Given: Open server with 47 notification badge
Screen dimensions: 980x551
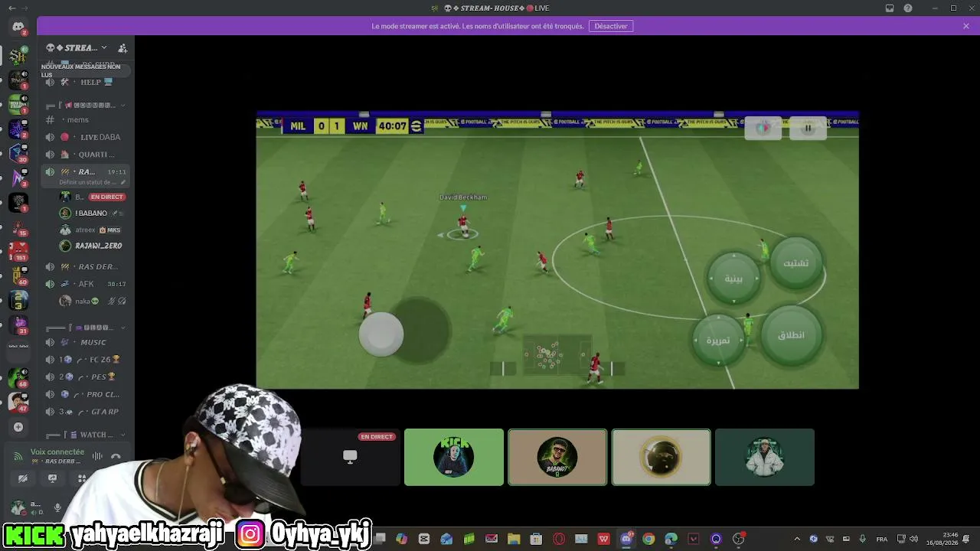Looking at the screenshot, I should click(18, 402).
